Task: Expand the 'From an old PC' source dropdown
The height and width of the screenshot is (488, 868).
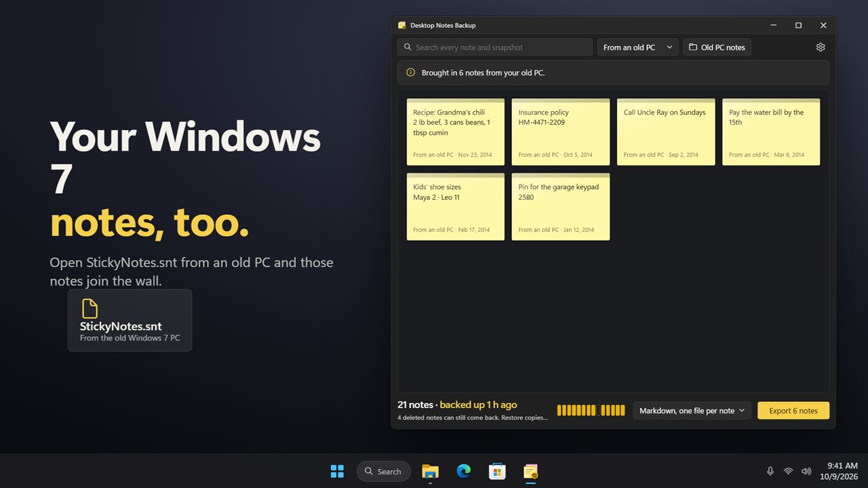Action: 637,47
